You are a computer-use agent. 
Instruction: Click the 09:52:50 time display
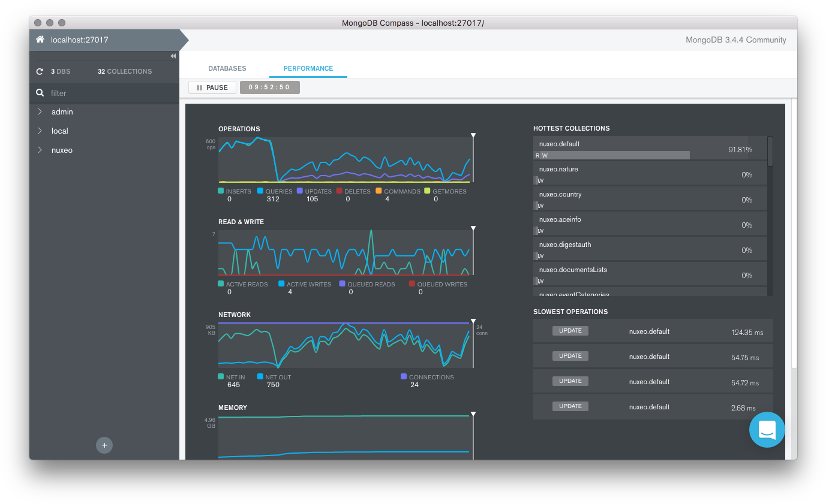[269, 87]
